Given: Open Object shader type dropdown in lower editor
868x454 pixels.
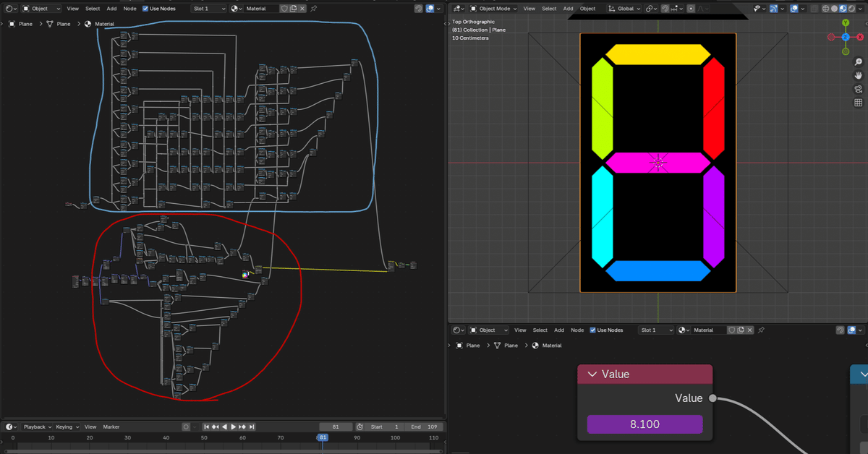Looking at the screenshot, I should point(489,330).
